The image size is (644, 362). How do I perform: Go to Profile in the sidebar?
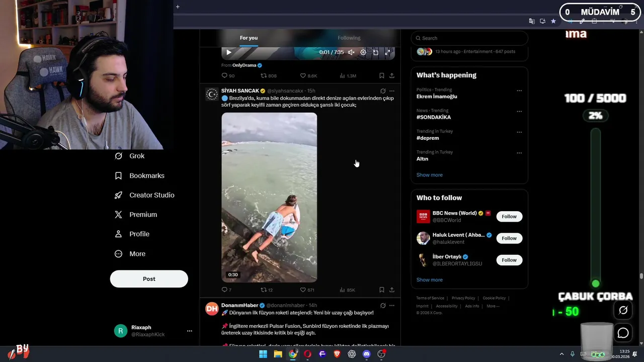(x=132, y=234)
